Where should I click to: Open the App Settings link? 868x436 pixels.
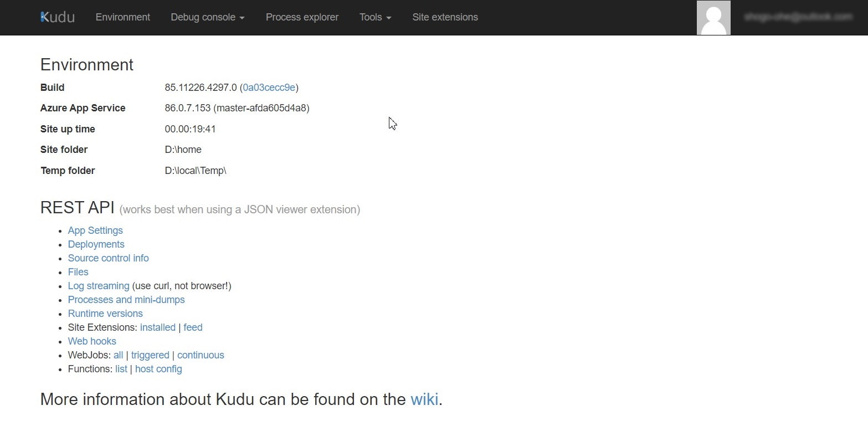(95, 230)
